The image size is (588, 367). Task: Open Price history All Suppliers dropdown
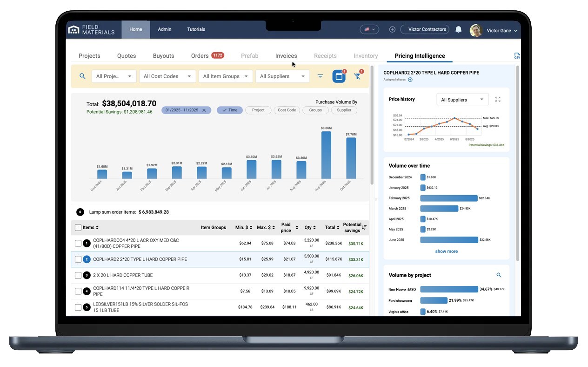pos(462,100)
